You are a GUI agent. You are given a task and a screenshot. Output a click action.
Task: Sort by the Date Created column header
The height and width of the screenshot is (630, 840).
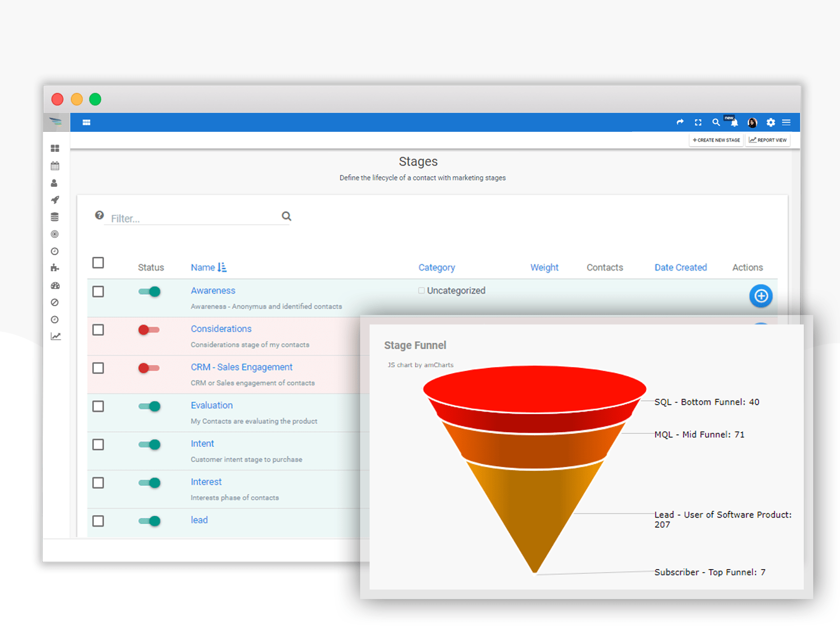click(680, 267)
